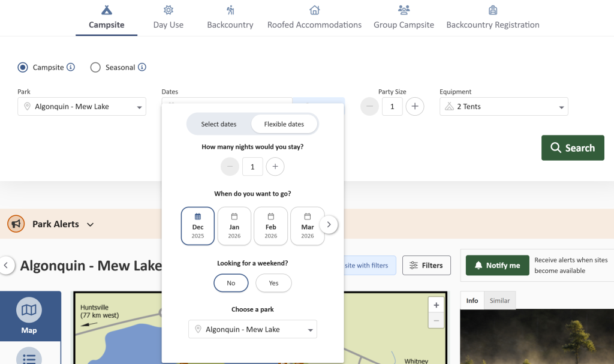Switch to the Similar tab
The image size is (614, 364).
click(501, 300)
